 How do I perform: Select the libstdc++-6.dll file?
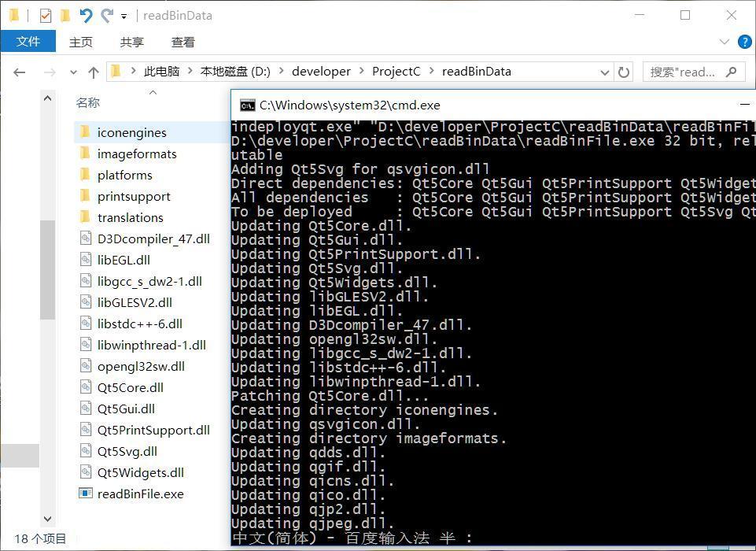[x=139, y=324]
